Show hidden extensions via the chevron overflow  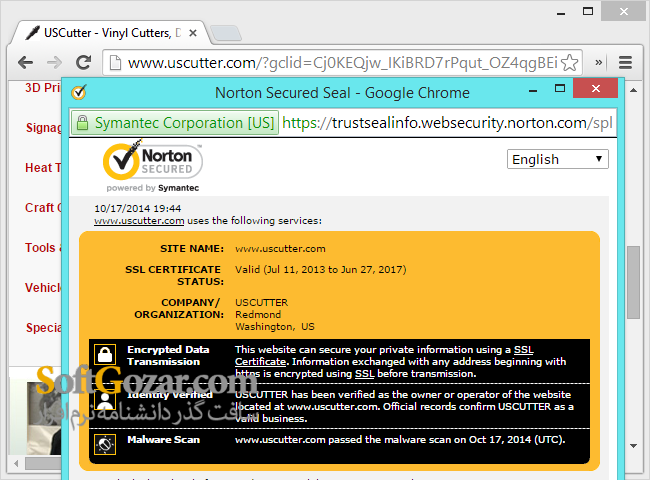tap(599, 63)
